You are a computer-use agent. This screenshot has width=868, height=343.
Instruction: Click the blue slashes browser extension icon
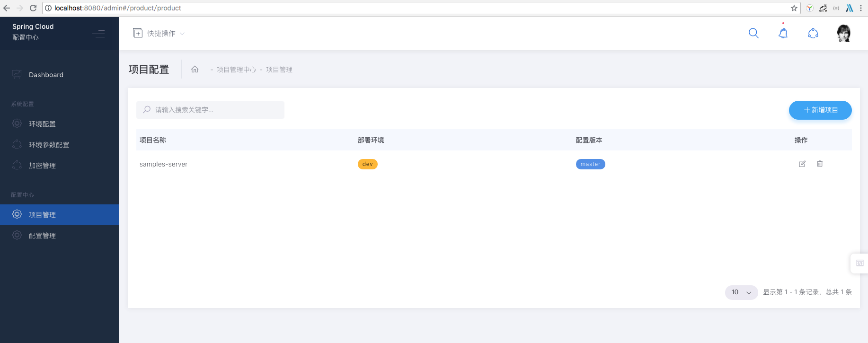(x=850, y=8)
